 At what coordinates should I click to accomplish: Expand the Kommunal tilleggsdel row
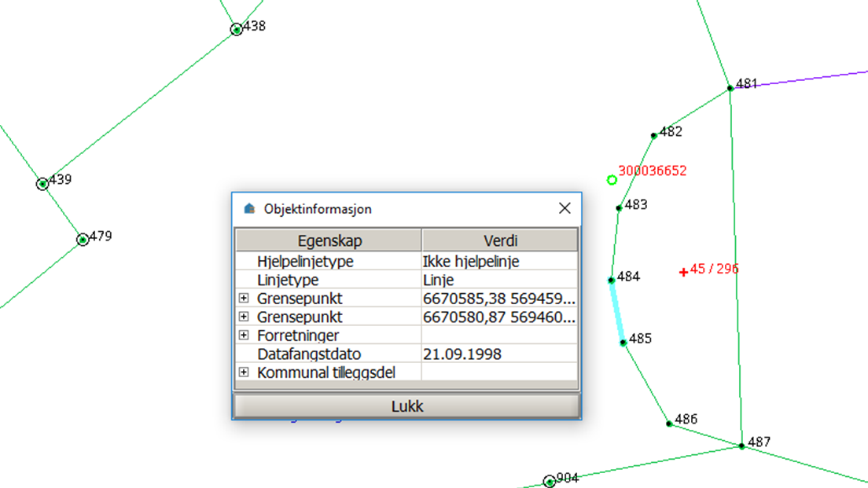[244, 372]
